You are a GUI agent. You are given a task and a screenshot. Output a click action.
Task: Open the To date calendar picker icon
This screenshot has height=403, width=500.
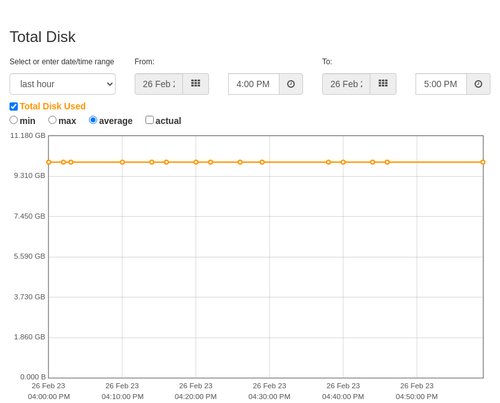click(x=383, y=84)
